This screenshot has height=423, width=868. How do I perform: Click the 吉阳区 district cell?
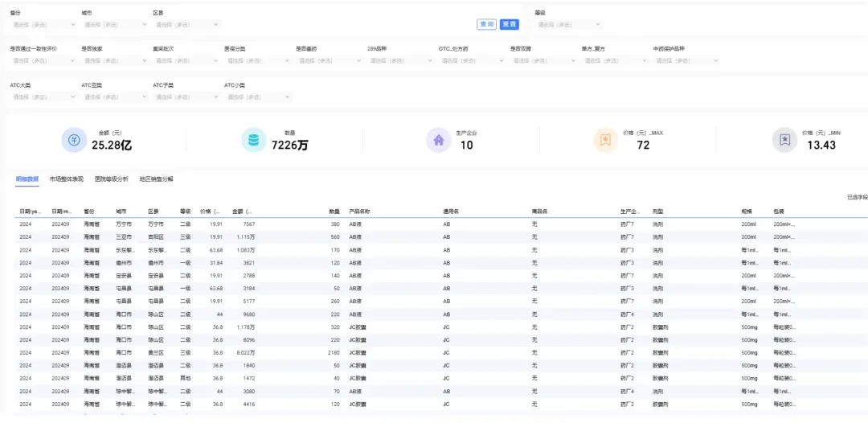pyautogui.click(x=156, y=237)
